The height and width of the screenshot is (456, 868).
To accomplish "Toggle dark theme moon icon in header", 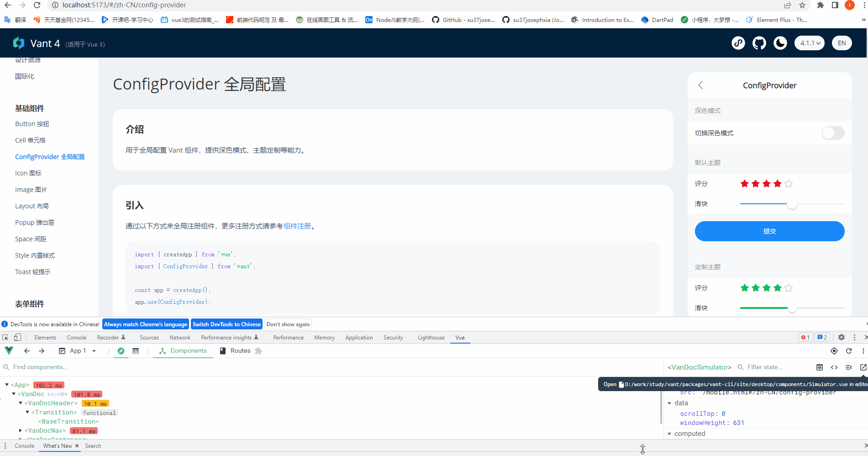I will click(x=780, y=43).
